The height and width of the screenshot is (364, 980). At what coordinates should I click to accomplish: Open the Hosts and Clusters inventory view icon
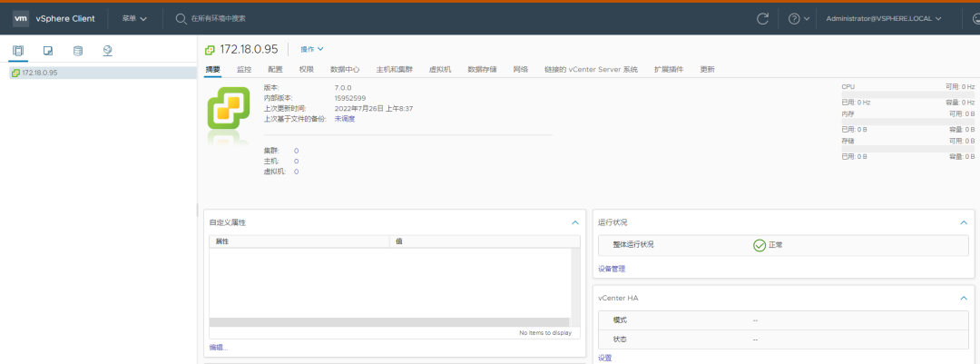click(18, 51)
